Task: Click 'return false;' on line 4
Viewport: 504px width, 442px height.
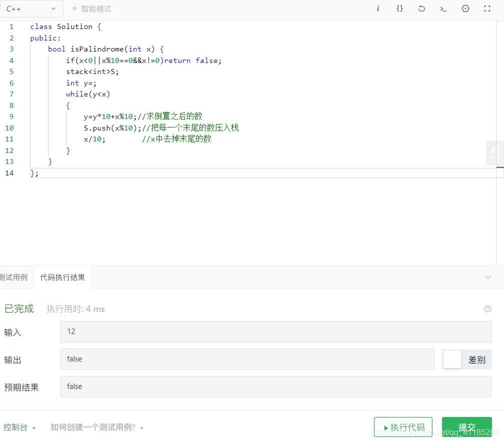Action: click(193, 60)
